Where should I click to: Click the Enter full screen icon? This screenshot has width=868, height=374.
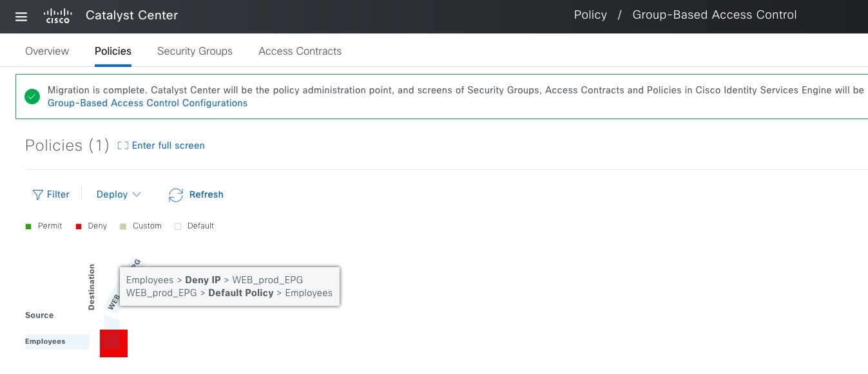(x=123, y=146)
